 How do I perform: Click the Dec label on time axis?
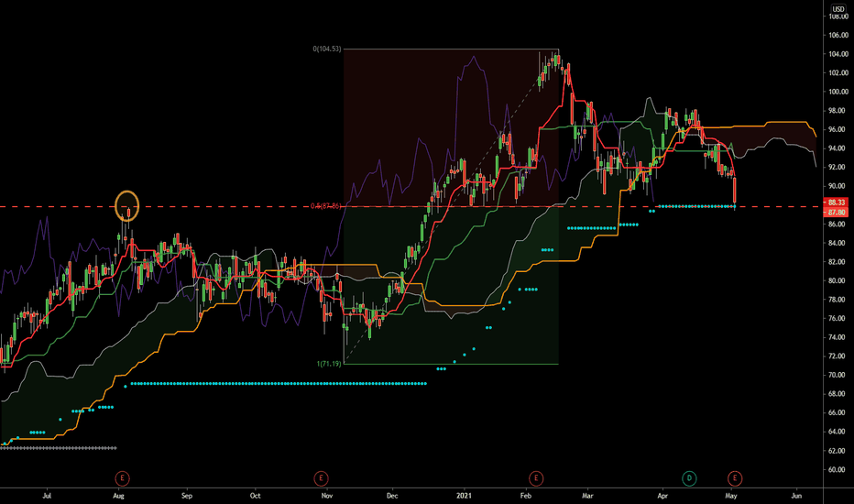392,496
